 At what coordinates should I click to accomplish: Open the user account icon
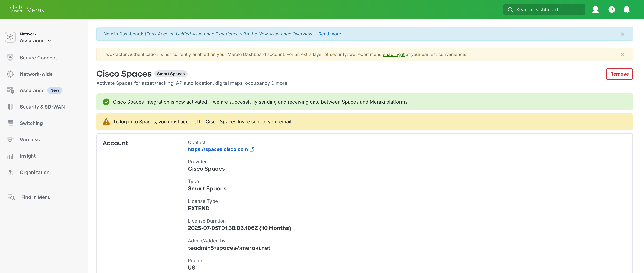[x=595, y=10]
